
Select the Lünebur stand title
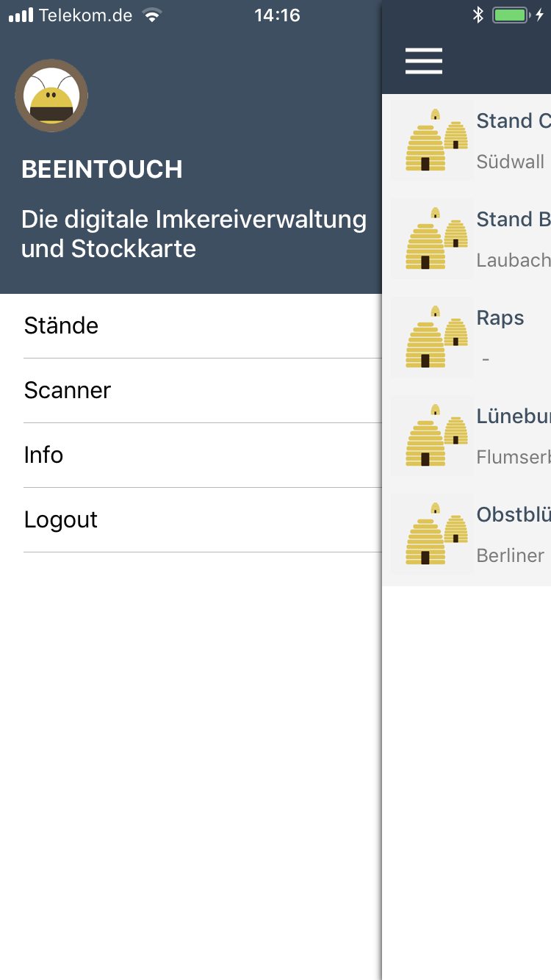pos(514,416)
